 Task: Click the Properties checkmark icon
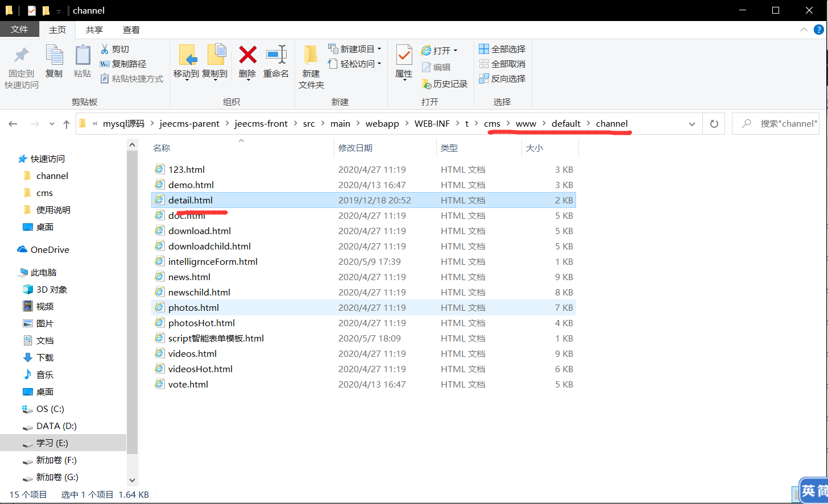coord(404,55)
